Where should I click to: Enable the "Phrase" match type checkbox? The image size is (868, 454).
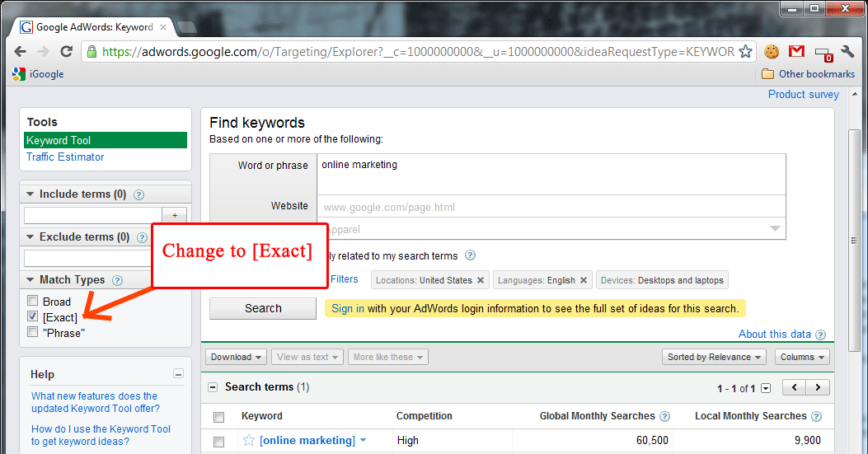tap(33, 331)
